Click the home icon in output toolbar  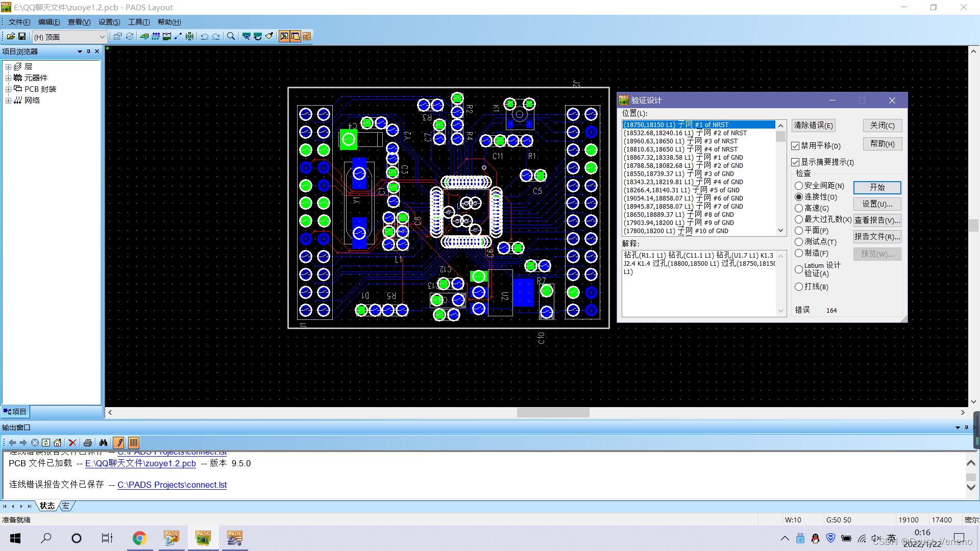point(57,443)
